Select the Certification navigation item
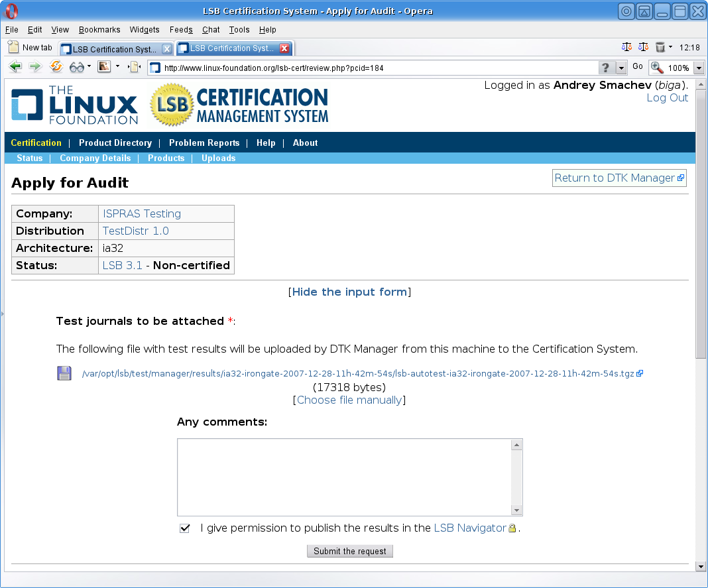708x588 pixels. (x=36, y=143)
